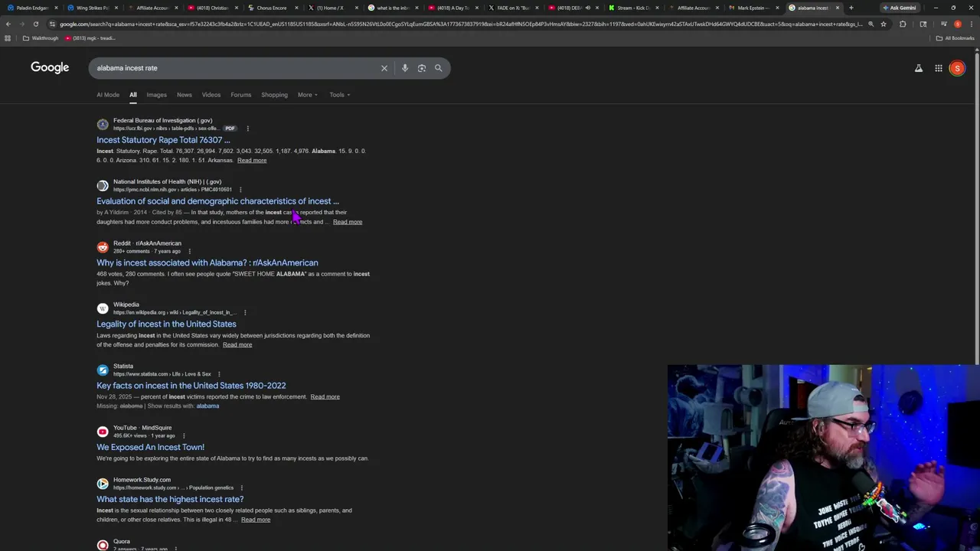Switch to AI Mode tab

[x=108, y=95]
